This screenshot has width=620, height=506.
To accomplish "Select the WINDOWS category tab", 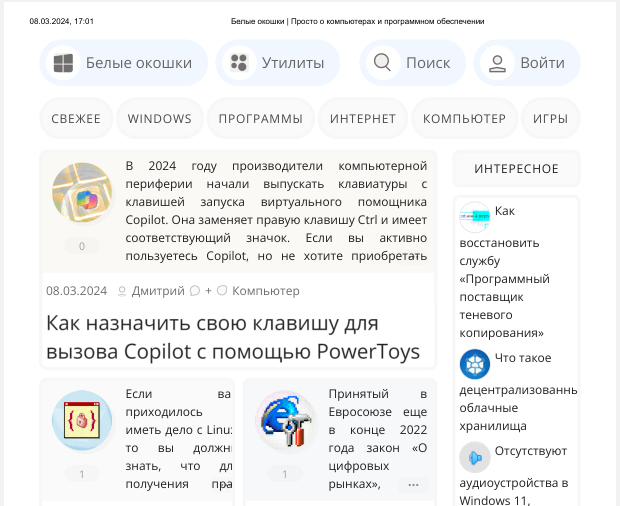I will point(160,118).
